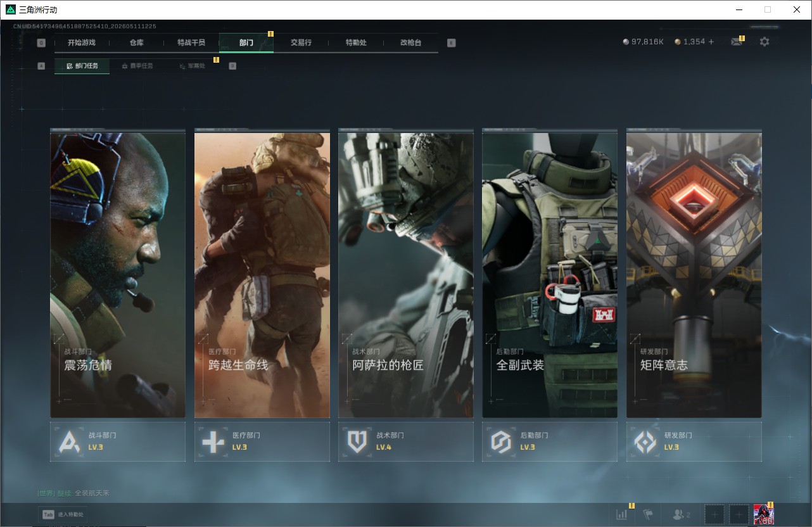Screen dimensions: 812x527
Task: Switch to the 仓库 tab
Action: 137,43
